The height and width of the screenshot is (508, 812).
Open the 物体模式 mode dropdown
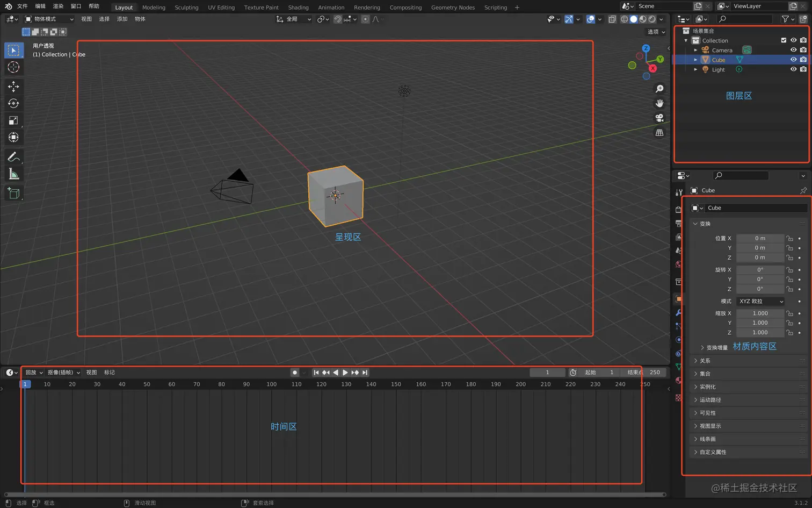pyautogui.click(x=49, y=19)
